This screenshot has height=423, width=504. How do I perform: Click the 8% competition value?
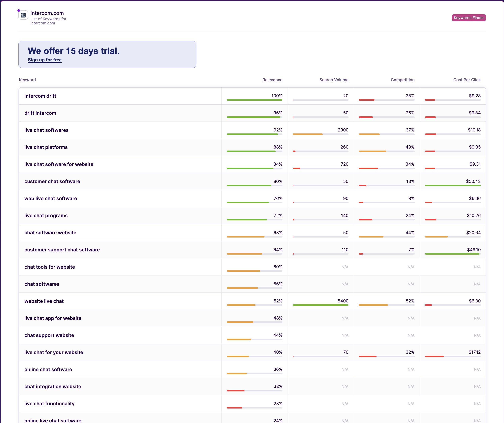click(x=411, y=198)
